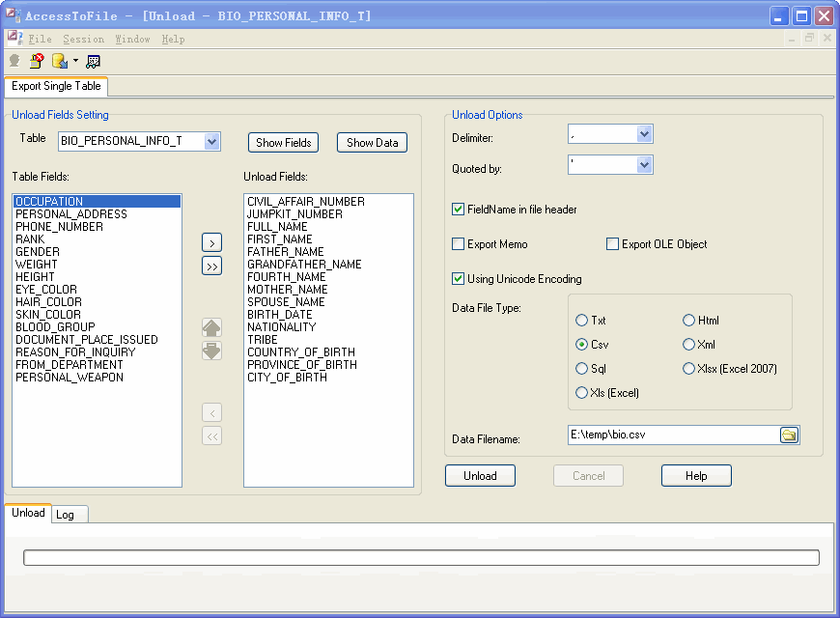Switch to the Log tab

point(70,515)
